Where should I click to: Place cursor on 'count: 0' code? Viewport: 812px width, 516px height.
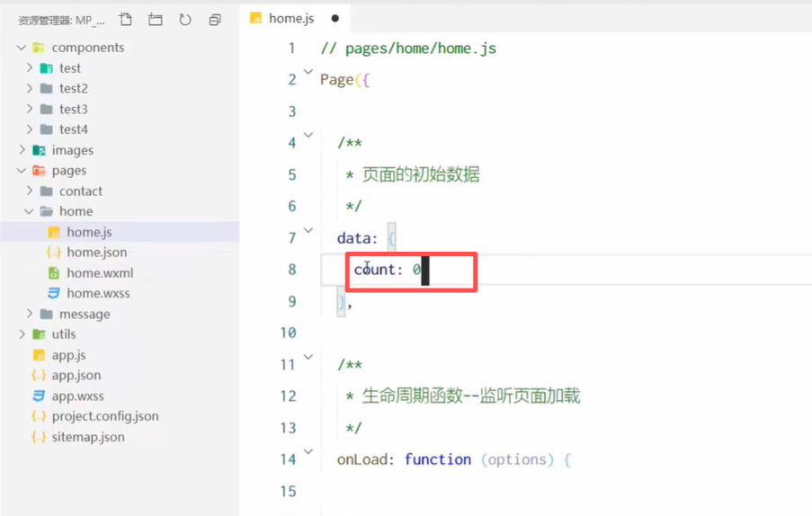tap(388, 270)
